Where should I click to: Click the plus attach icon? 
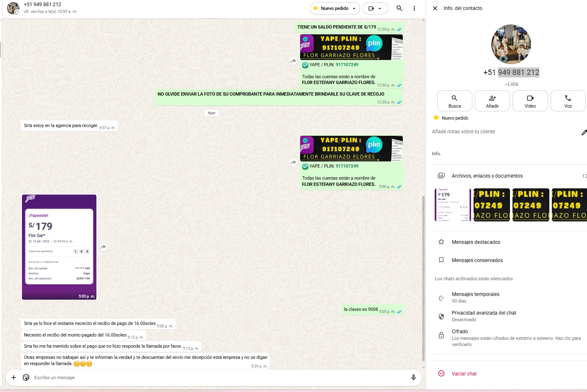[x=14, y=378]
